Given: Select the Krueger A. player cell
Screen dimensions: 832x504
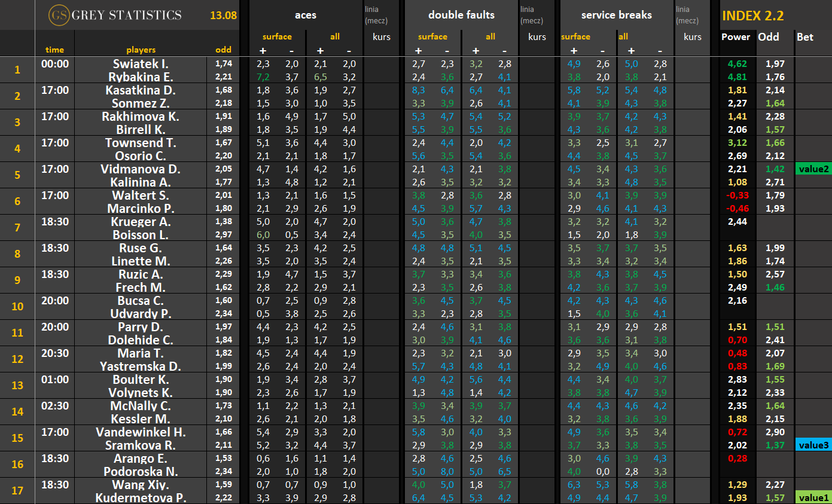Looking at the screenshot, I should coord(141,221).
